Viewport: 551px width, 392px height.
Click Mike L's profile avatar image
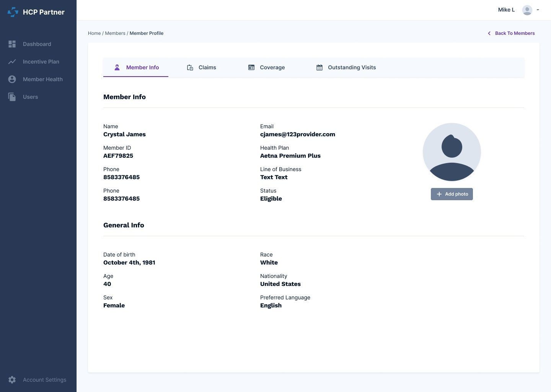(527, 10)
